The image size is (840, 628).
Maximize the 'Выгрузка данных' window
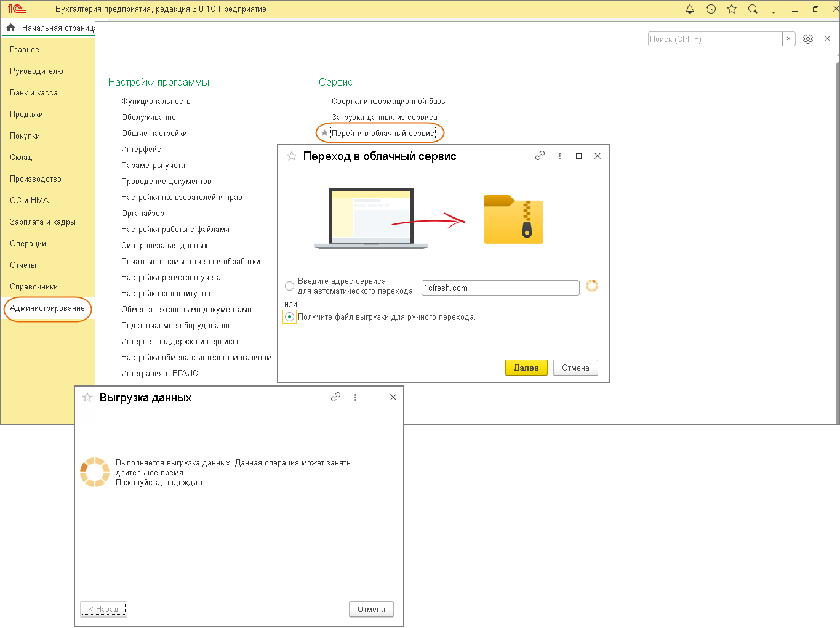(x=374, y=397)
